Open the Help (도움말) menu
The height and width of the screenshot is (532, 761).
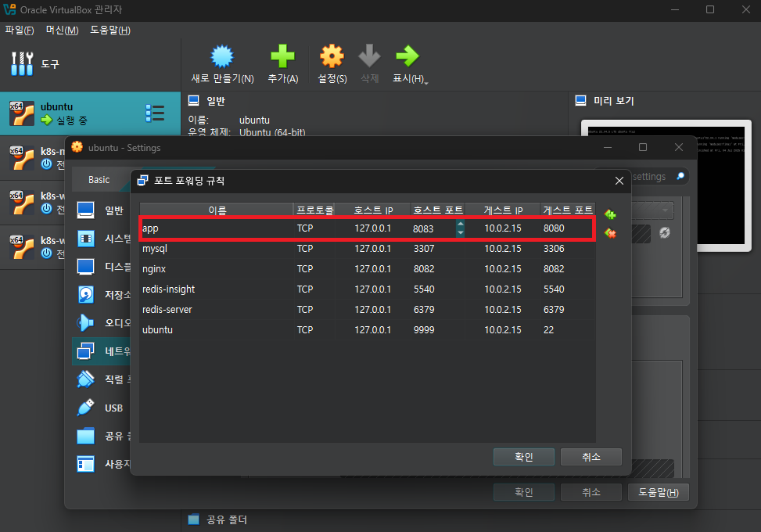click(x=110, y=30)
